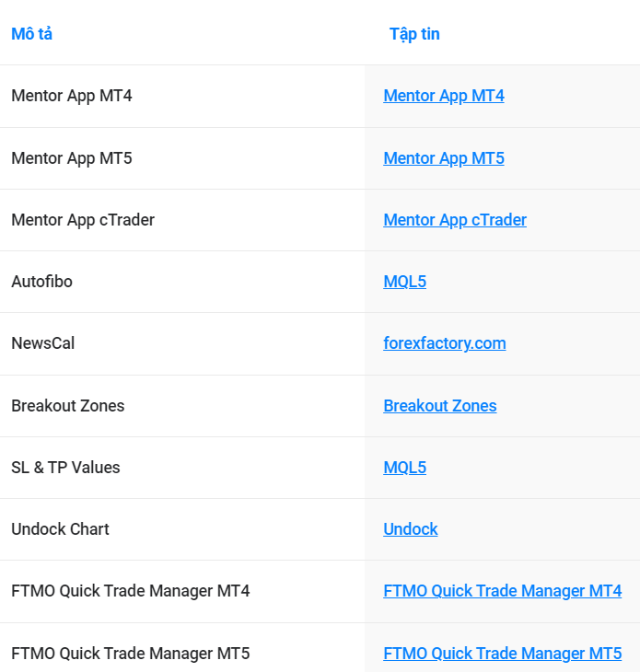Select the NewsCal description text
Screen dimensions: 640x672
click(x=43, y=343)
